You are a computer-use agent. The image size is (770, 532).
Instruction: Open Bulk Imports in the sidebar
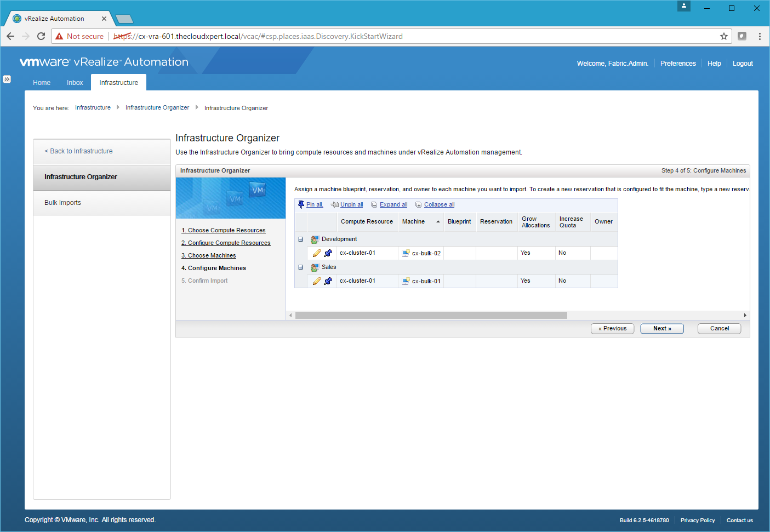point(62,203)
